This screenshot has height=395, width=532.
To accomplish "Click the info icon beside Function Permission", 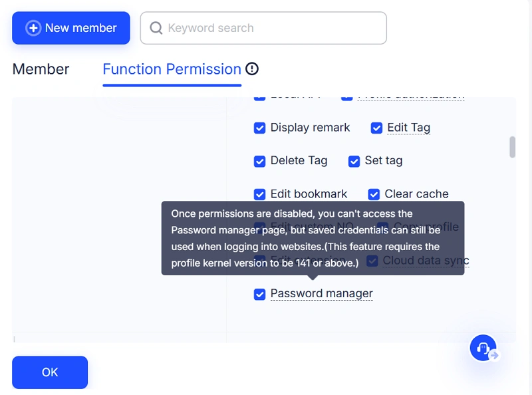I will point(251,68).
